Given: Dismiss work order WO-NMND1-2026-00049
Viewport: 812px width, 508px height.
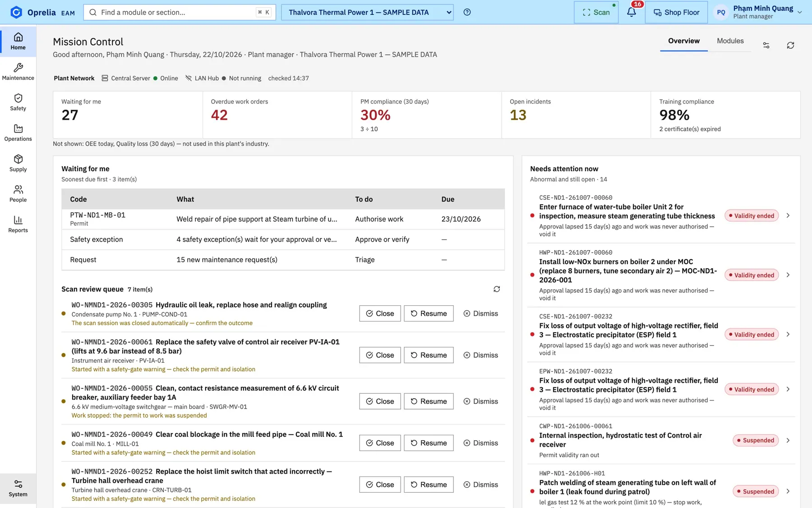Looking at the screenshot, I should pos(480,443).
